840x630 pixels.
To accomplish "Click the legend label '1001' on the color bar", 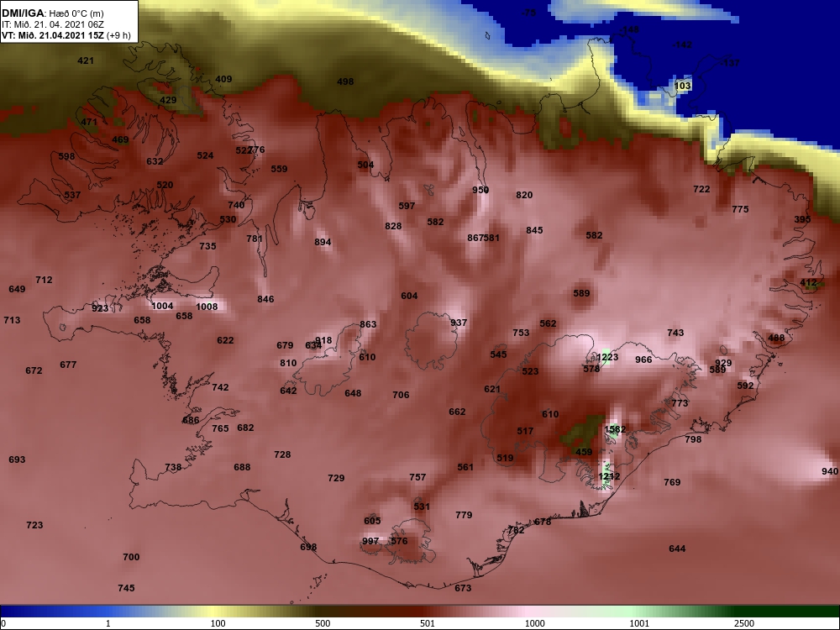I will click(639, 623).
